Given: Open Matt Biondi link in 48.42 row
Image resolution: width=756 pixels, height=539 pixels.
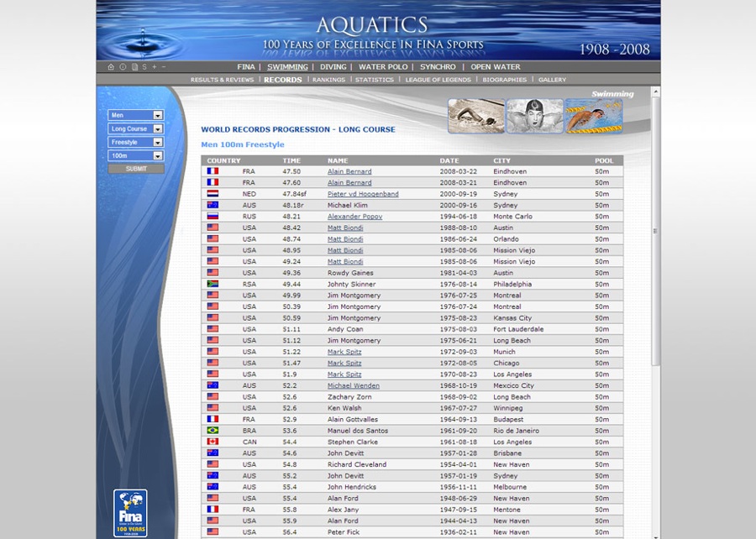Looking at the screenshot, I should tap(345, 228).
